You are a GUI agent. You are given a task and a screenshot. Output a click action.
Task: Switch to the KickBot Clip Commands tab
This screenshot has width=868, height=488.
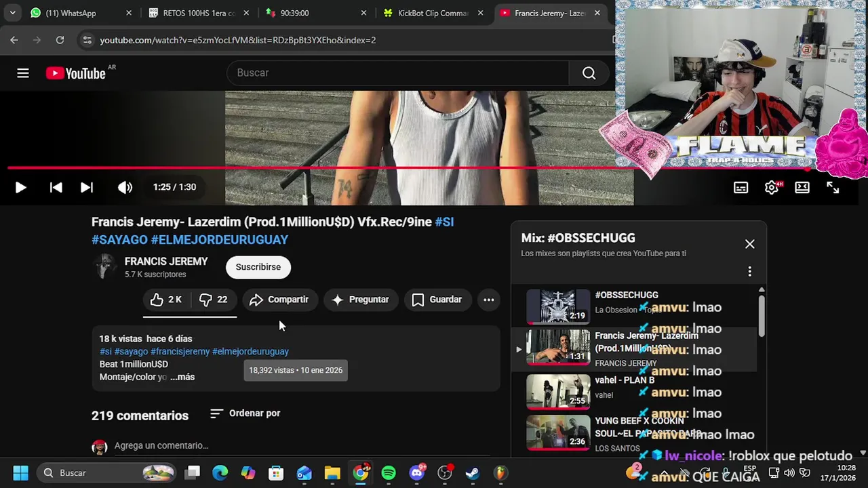pos(433,13)
